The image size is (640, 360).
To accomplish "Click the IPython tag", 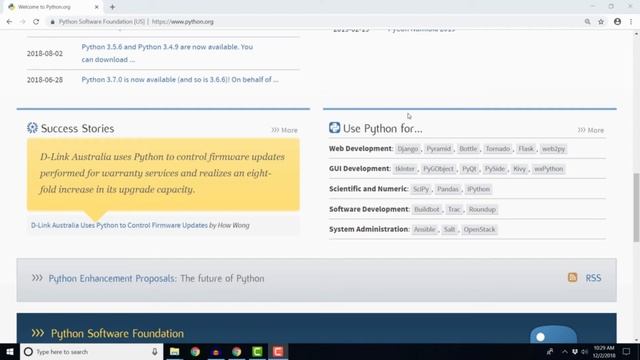I will [x=478, y=189].
